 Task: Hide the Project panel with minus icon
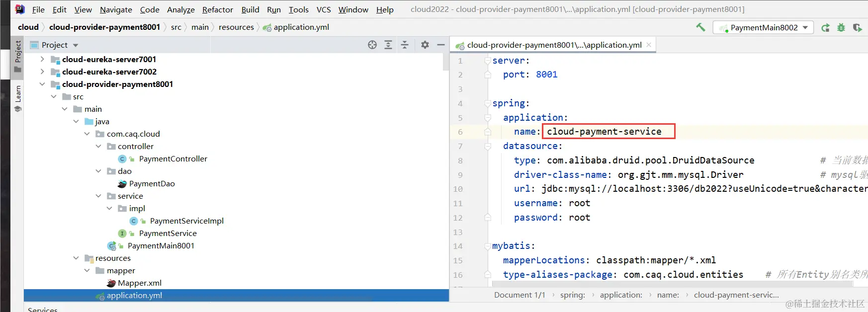coord(441,45)
